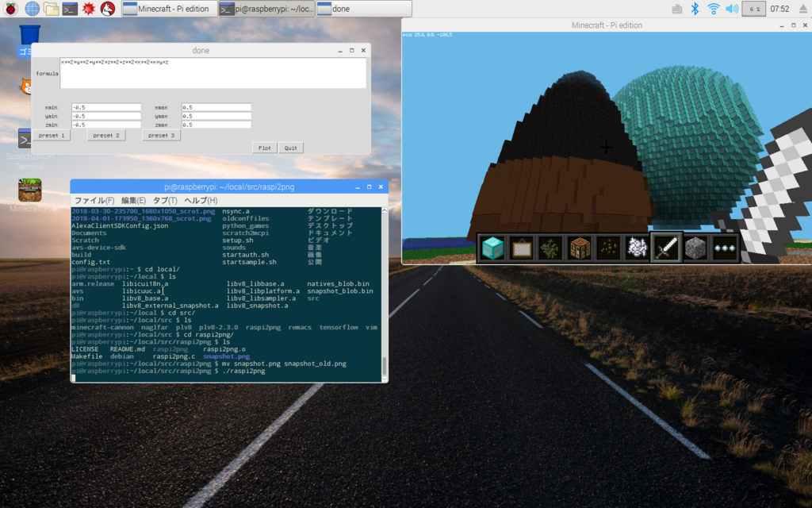
Task: Launch the terminal from the panel
Action: pyautogui.click(x=70, y=8)
